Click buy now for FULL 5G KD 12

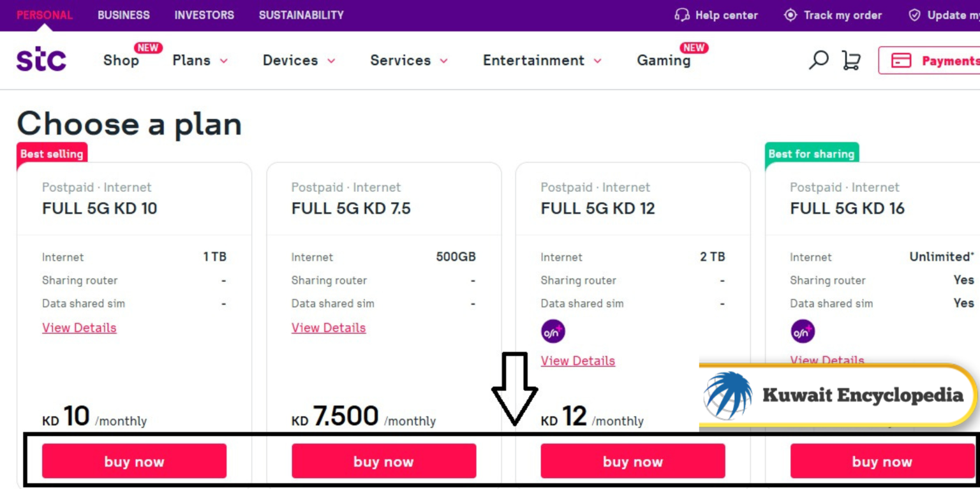[x=632, y=461]
